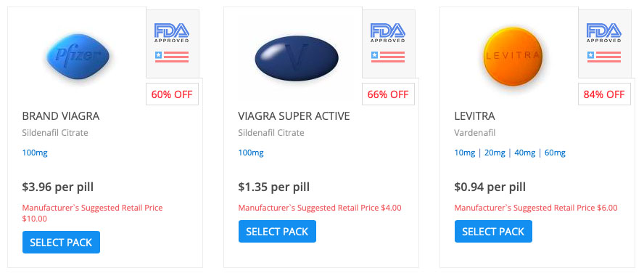This screenshot has height=276, width=644.
Task: Click FDA Approved icon on Viagra Super Active card
Action: click(x=388, y=33)
